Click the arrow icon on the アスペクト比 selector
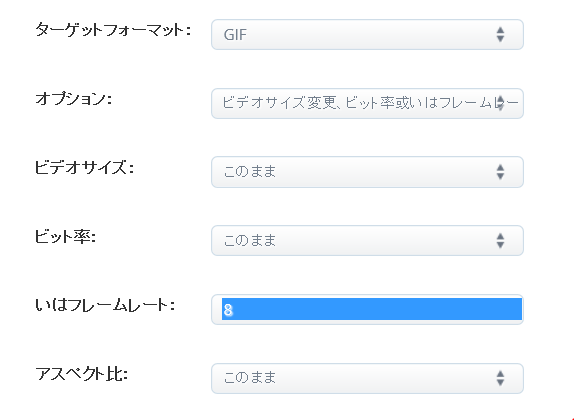Viewport: 574px width, 420px height. 500,378
